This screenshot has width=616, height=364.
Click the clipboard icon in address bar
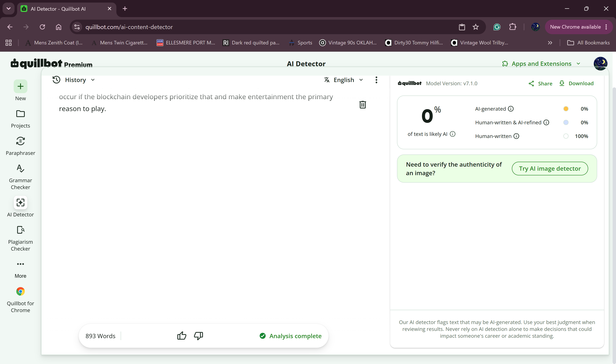(462, 27)
